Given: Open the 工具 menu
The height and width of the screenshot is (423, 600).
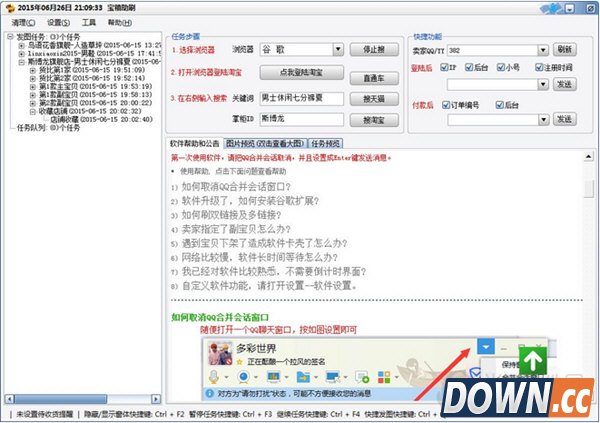Looking at the screenshot, I should pos(89,23).
